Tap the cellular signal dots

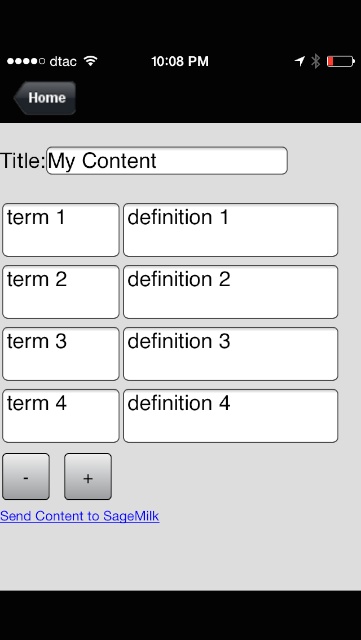pyautogui.click(x=26, y=61)
